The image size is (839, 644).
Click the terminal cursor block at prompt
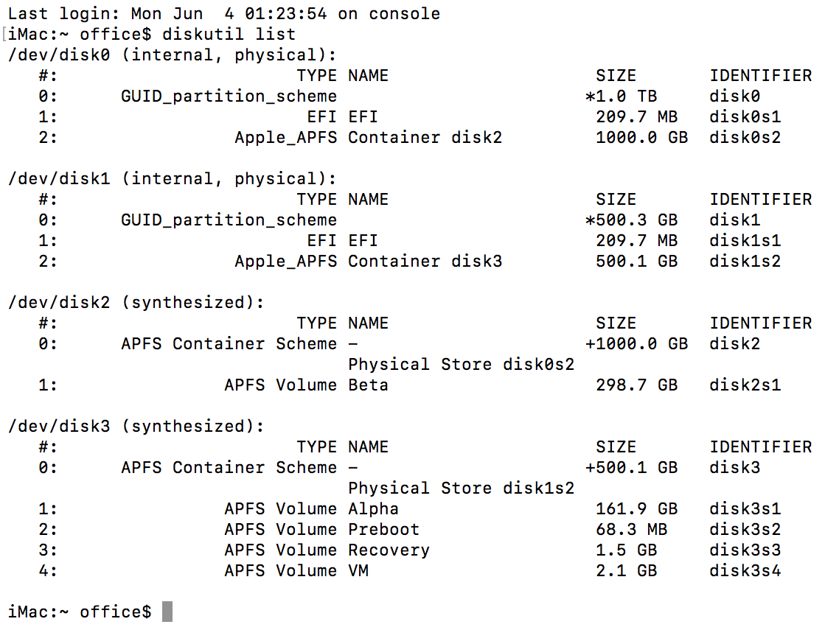tap(167, 612)
